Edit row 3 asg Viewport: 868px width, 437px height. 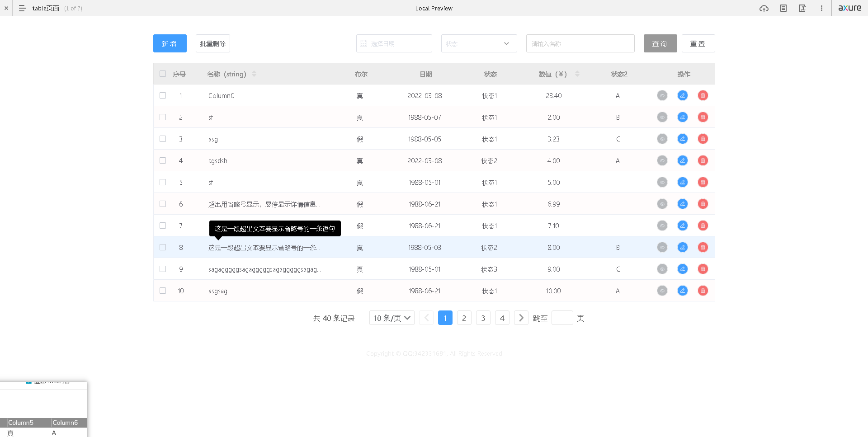point(683,139)
